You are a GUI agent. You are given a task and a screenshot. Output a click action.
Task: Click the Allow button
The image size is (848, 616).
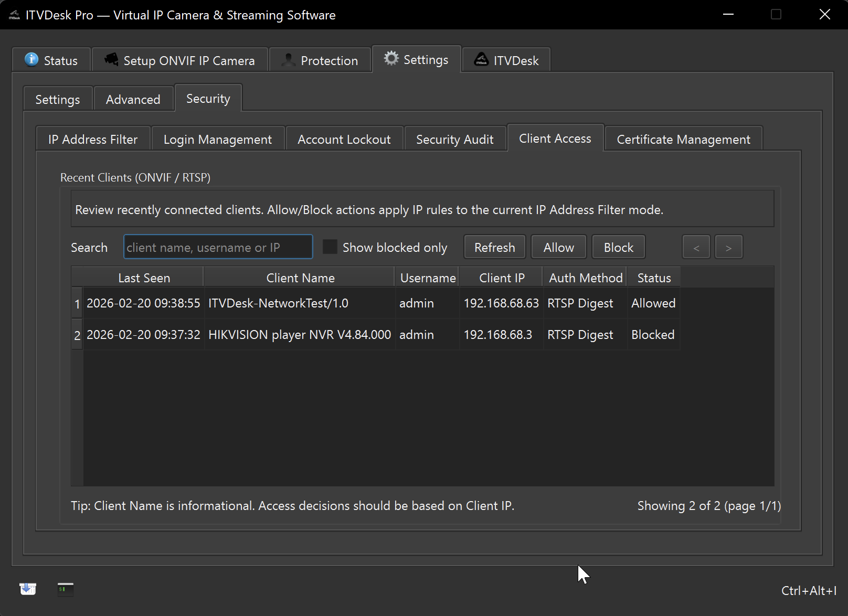(x=558, y=248)
